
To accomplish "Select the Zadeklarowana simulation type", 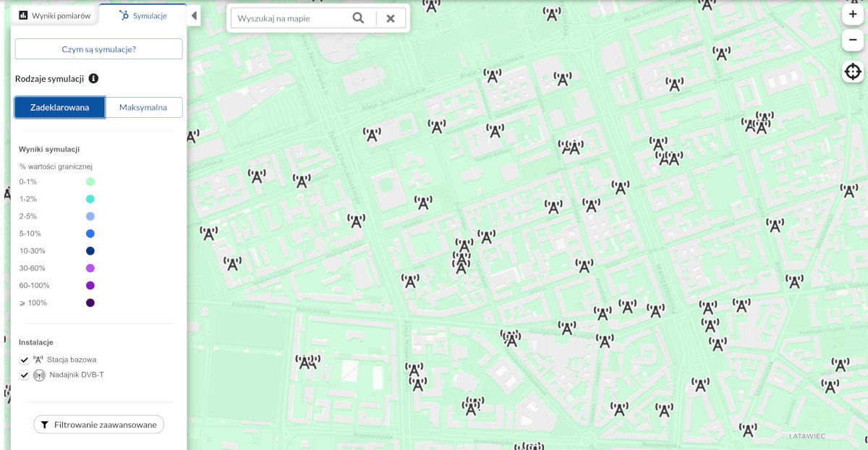I will point(60,107).
